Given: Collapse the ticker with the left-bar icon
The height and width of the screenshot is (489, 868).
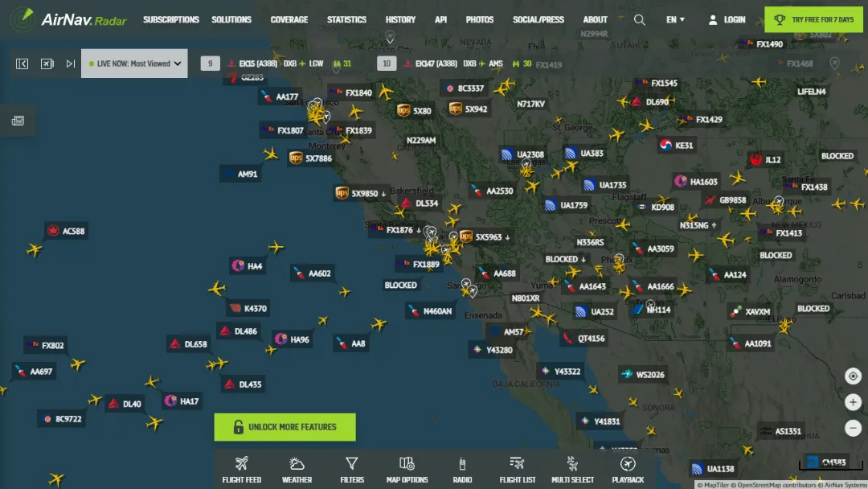Looking at the screenshot, I should point(23,64).
